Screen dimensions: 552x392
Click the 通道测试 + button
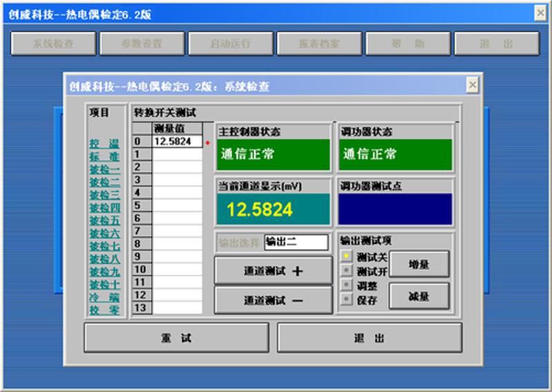pos(273,271)
